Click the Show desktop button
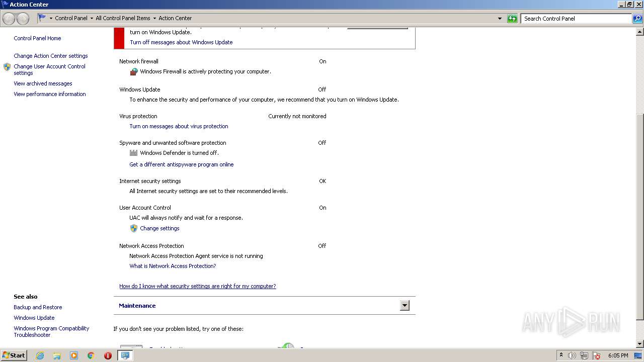Screen dimensions: 644x362 point(638,355)
